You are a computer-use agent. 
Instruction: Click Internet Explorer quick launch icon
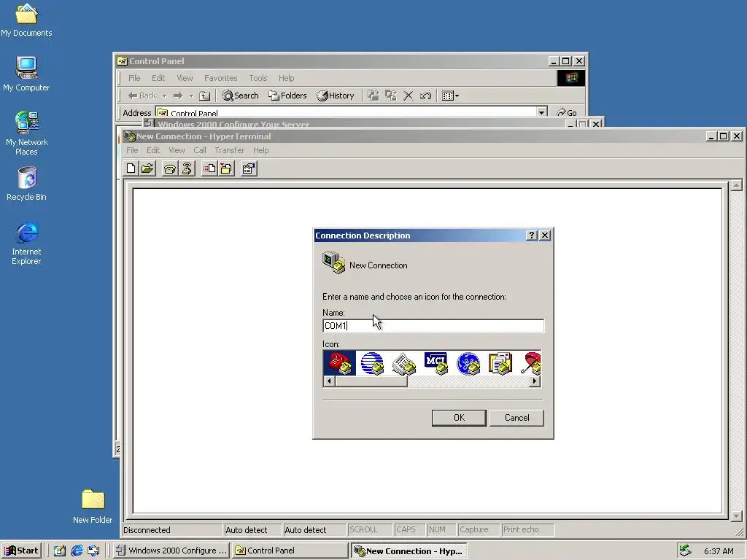pos(76,551)
